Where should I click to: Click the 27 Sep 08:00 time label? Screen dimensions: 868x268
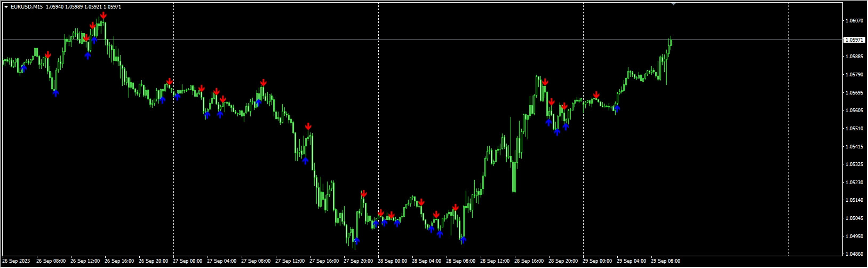[x=256, y=262]
